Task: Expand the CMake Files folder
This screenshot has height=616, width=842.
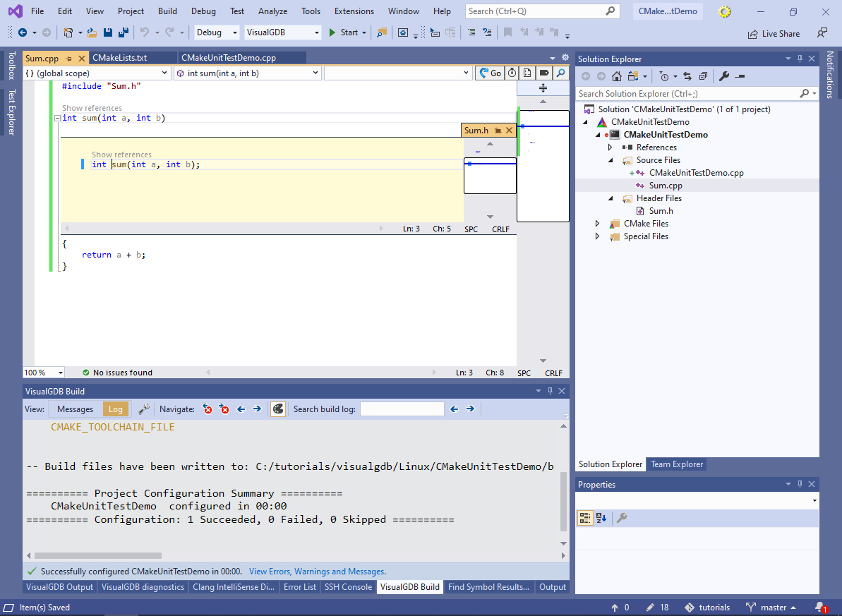Action: [x=597, y=224]
